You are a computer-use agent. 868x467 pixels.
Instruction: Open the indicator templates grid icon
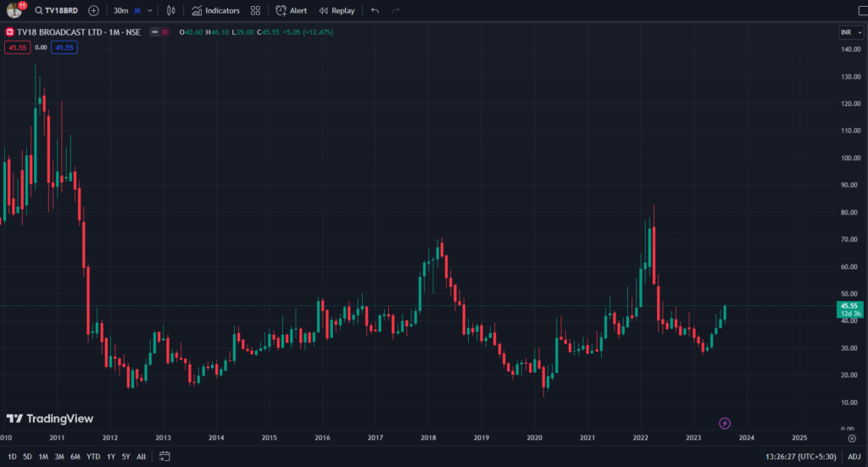[255, 10]
